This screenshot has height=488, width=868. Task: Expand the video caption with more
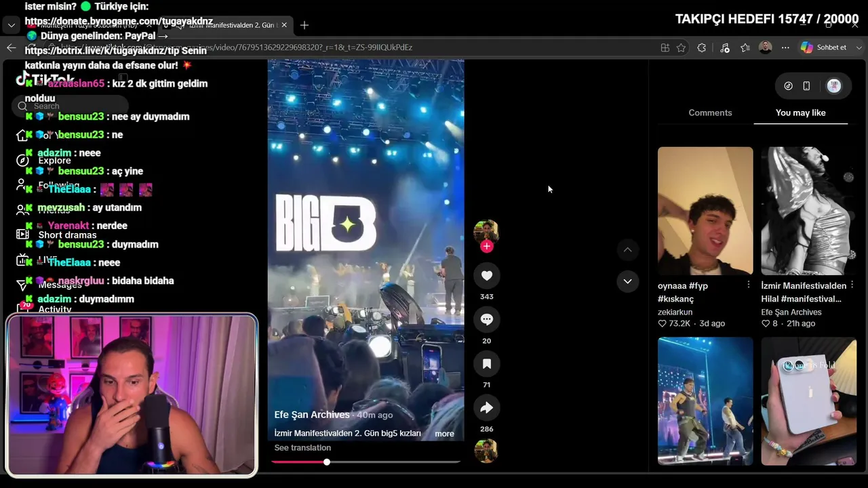pos(444,434)
